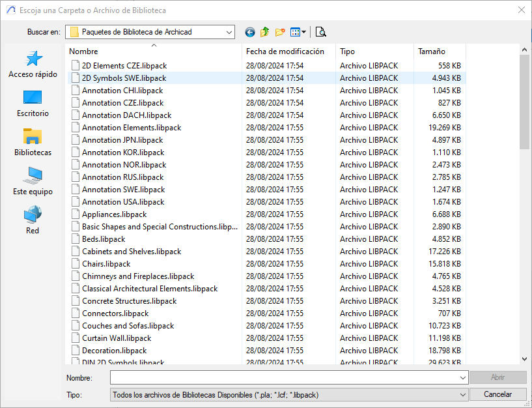This screenshot has height=408, width=532.
Task: Click the file icon of Appliances.libpack
Action: (x=76, y=214)
